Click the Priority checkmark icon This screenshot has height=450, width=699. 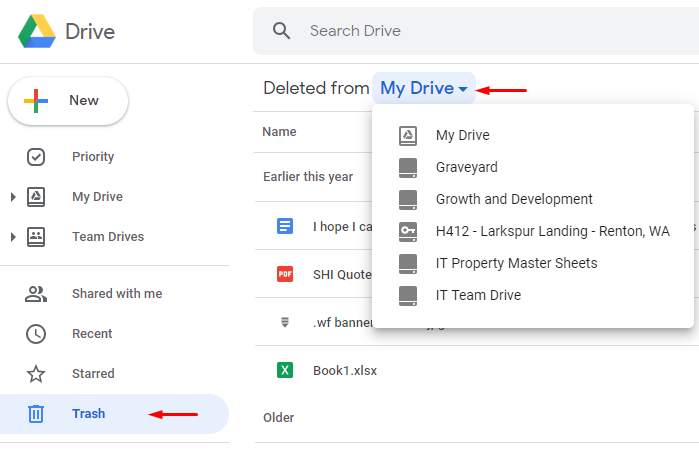36,157
